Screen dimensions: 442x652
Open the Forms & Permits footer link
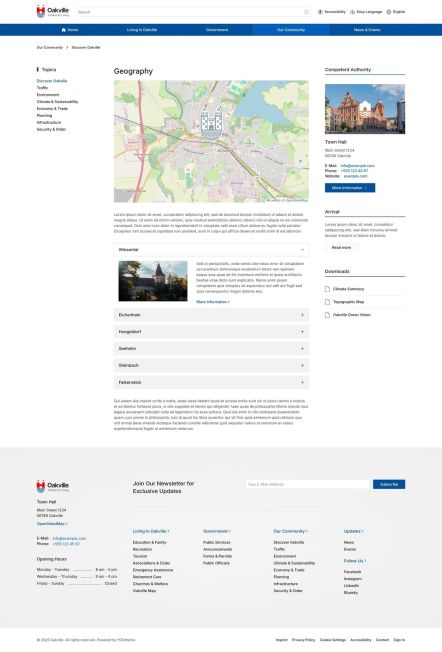tap(217, 556)
